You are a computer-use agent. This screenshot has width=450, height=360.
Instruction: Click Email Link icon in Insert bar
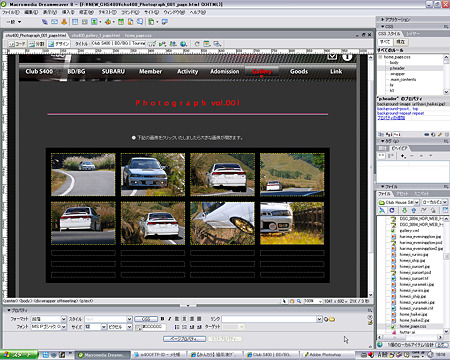54,22
